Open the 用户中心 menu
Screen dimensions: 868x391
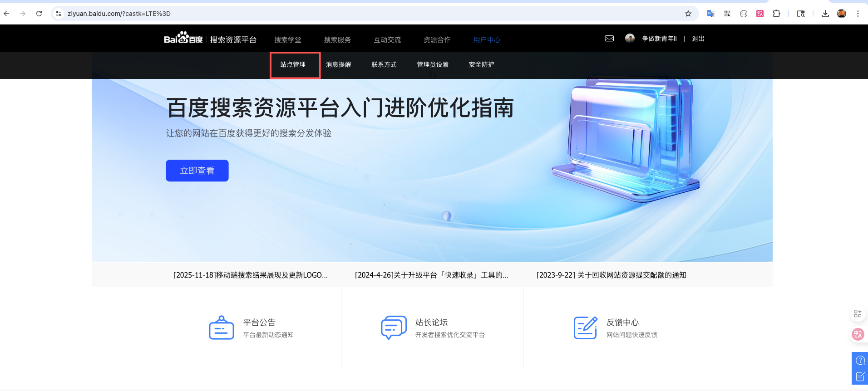487,40
